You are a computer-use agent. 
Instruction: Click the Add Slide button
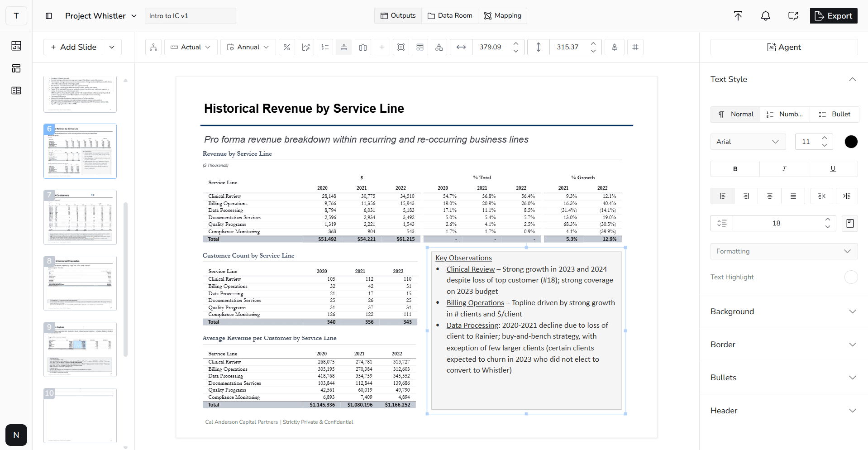tap(72, 47)
